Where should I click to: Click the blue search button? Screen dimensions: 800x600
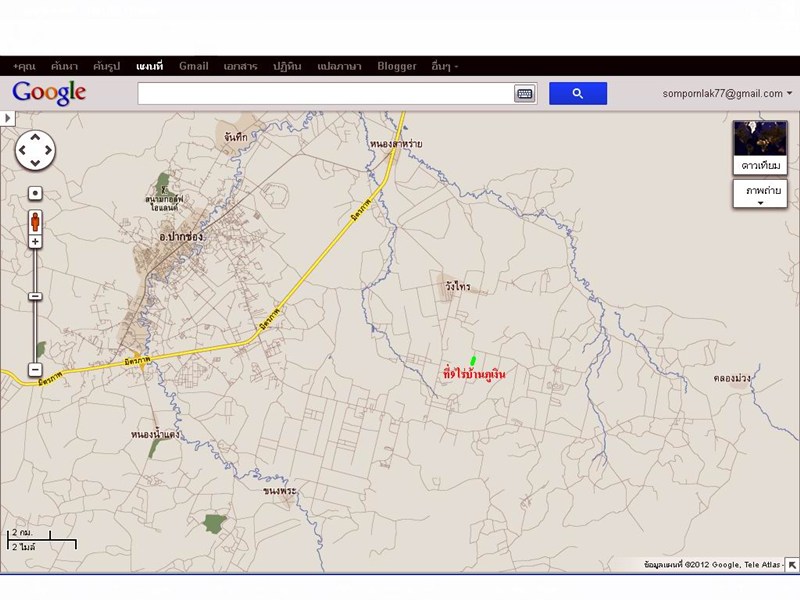(578, 93)
